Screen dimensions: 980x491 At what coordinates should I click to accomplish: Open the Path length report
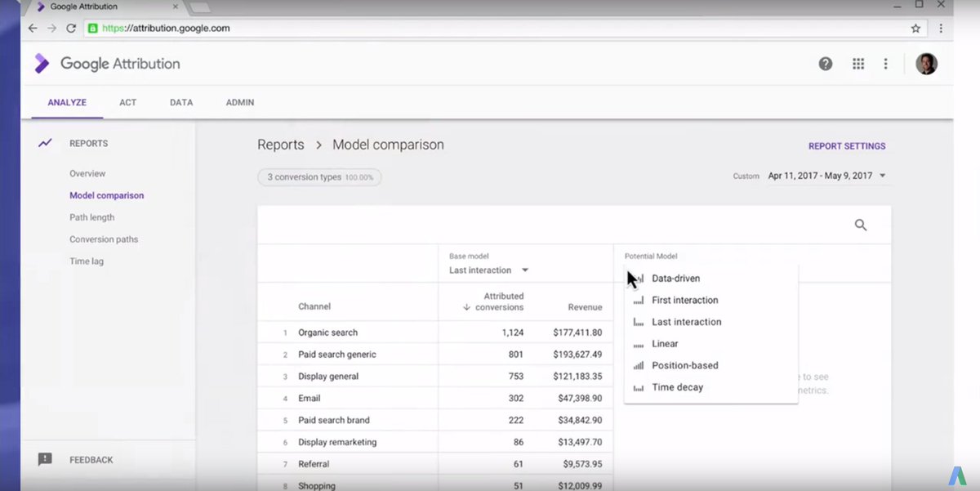92,217
